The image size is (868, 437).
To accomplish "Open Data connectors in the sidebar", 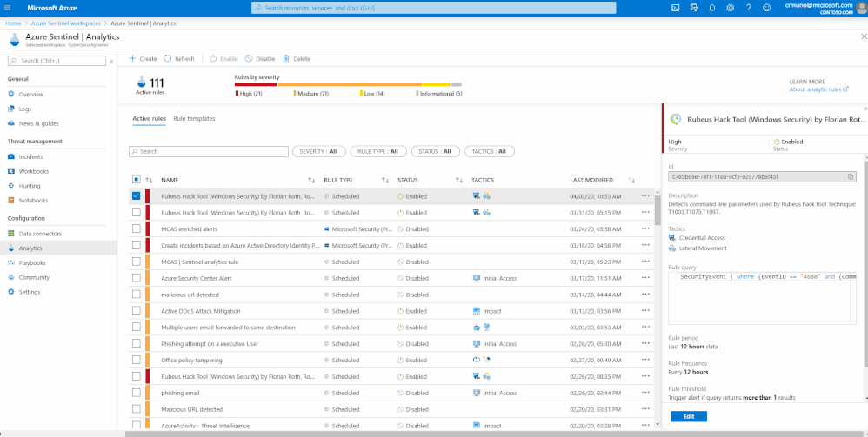I will [40, 234].
